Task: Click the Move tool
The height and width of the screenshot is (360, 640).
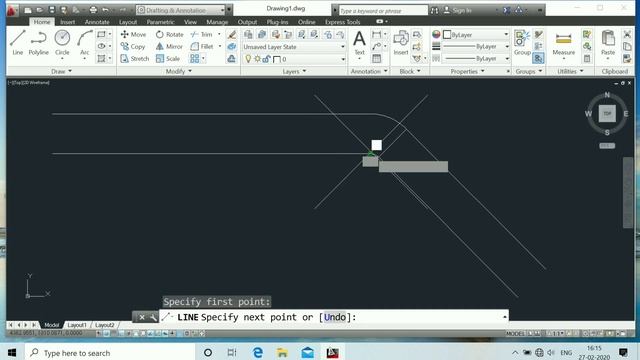Action: (x=133, y=35)
